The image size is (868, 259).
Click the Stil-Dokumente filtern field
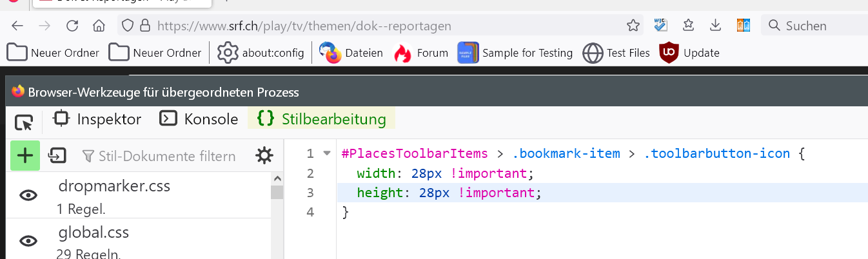pos(166,156)
